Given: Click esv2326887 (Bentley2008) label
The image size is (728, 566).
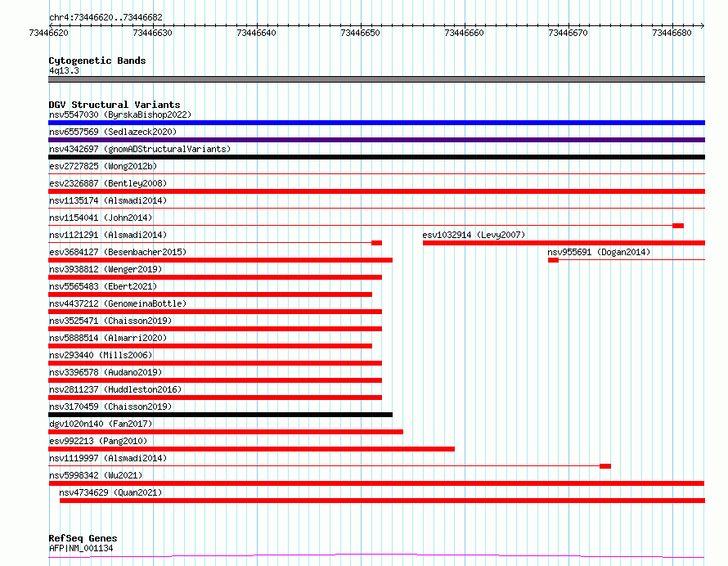Looking at the screenshot, I should (x=108, y=183).
